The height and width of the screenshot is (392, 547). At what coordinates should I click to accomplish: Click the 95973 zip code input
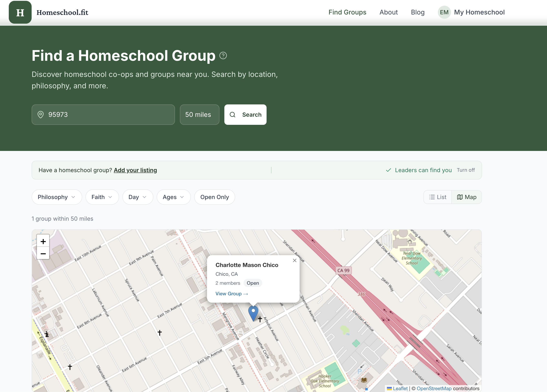pos(103,115)
